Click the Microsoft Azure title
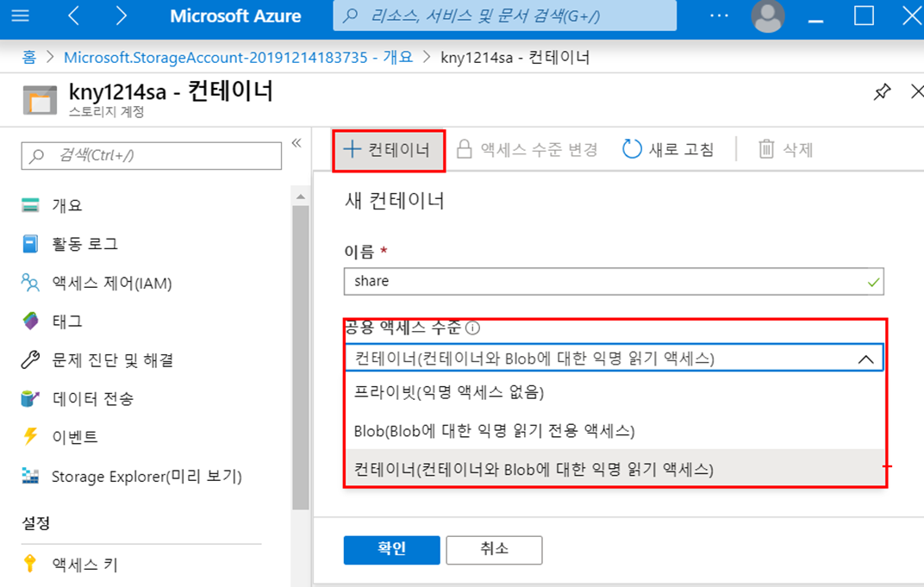The height and width of the screenshot is (587, 924). [235, 16]
